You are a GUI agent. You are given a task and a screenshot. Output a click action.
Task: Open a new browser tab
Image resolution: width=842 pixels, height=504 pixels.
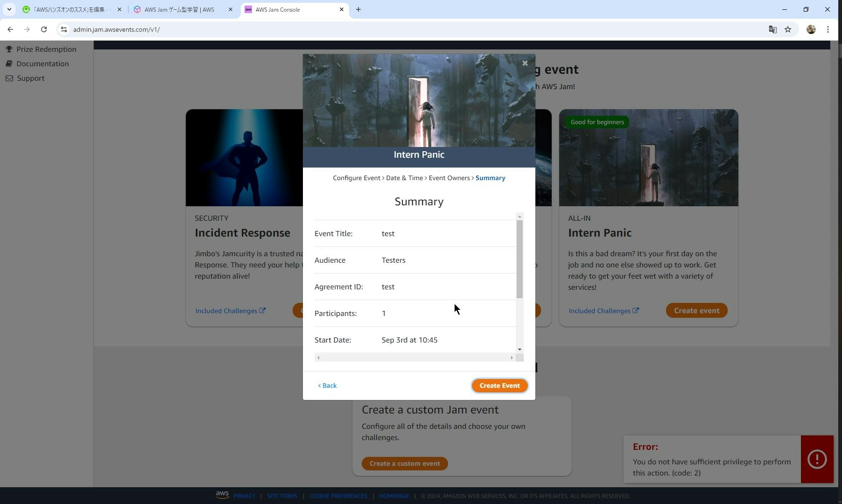358,9
